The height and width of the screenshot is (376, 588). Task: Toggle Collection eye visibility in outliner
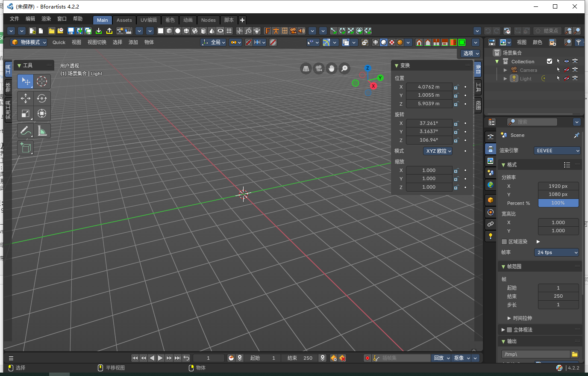tap(567, 61)
